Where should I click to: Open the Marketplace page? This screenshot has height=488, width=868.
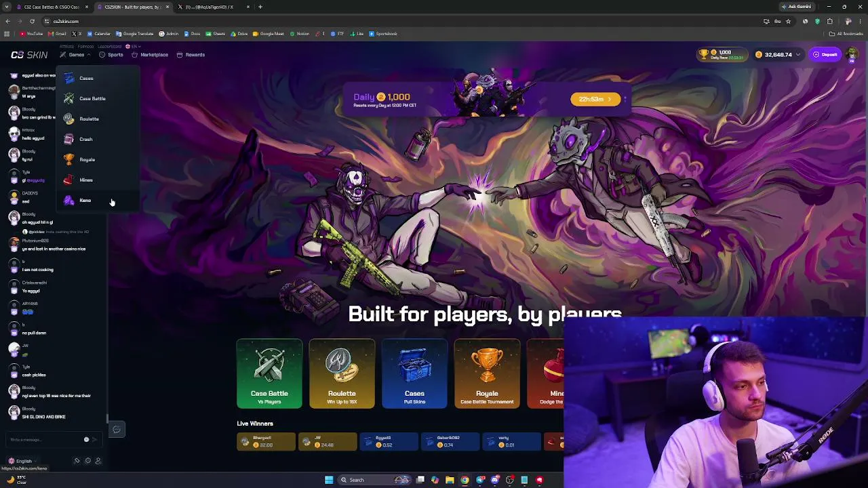point(150,55)
